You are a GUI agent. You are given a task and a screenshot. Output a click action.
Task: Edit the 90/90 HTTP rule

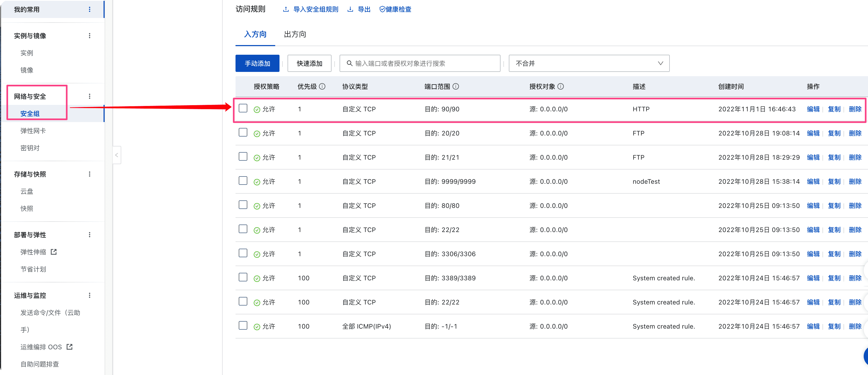click(813, 109)
